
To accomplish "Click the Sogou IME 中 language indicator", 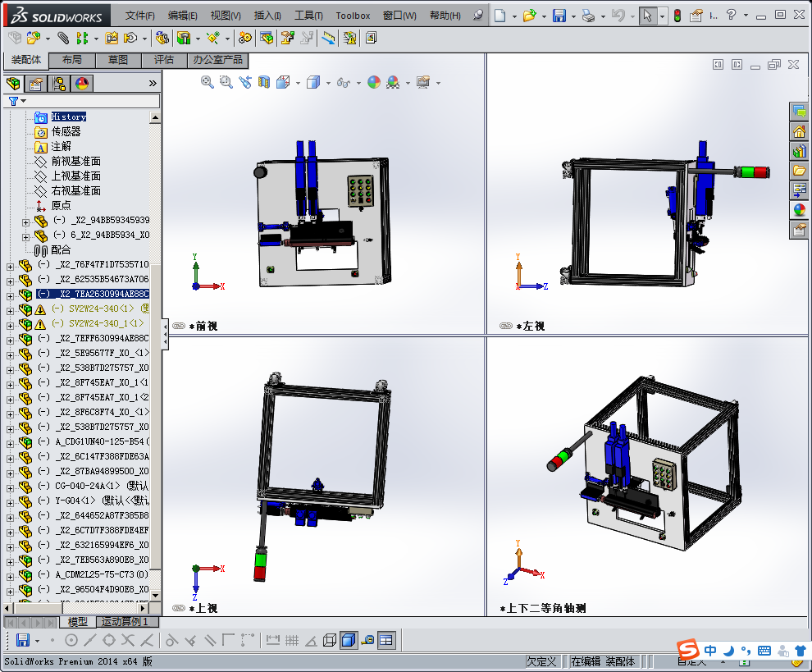I will click(710, 650).
